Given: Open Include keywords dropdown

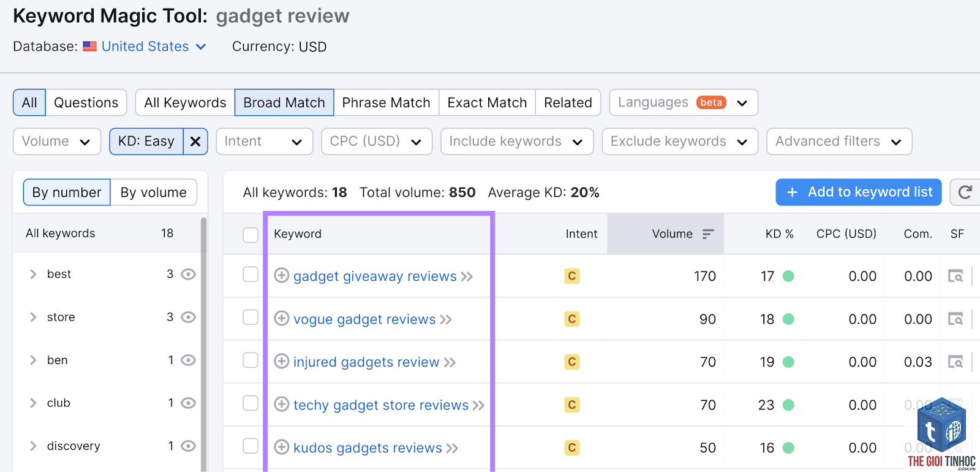Looking at the screenshot, I should pyautogui.click(x=517, y=142).
